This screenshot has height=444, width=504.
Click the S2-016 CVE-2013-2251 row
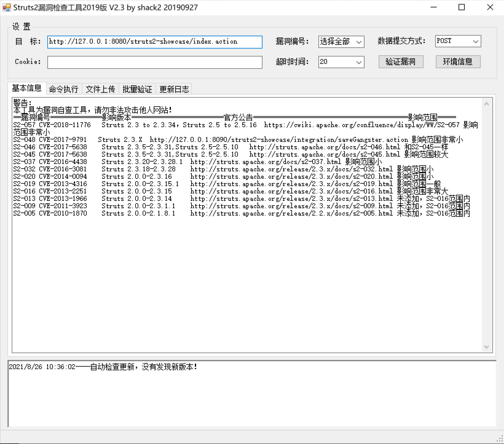(x=230, y=192)
